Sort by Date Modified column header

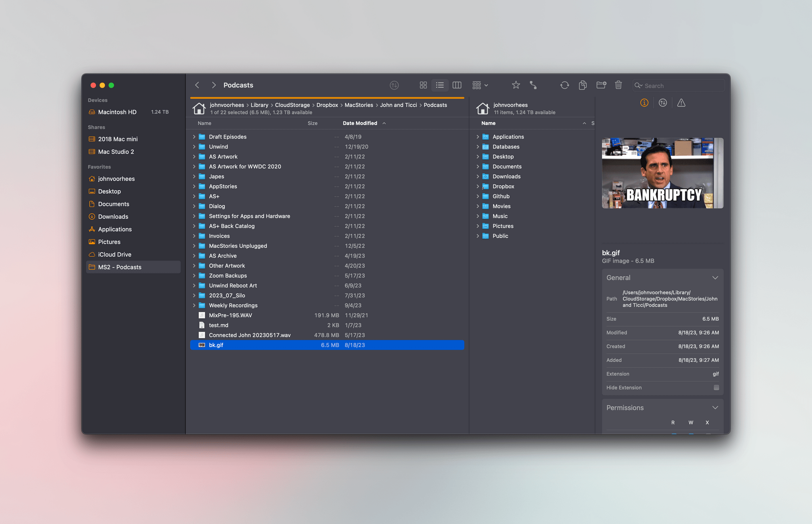click(x=360, y=123)
